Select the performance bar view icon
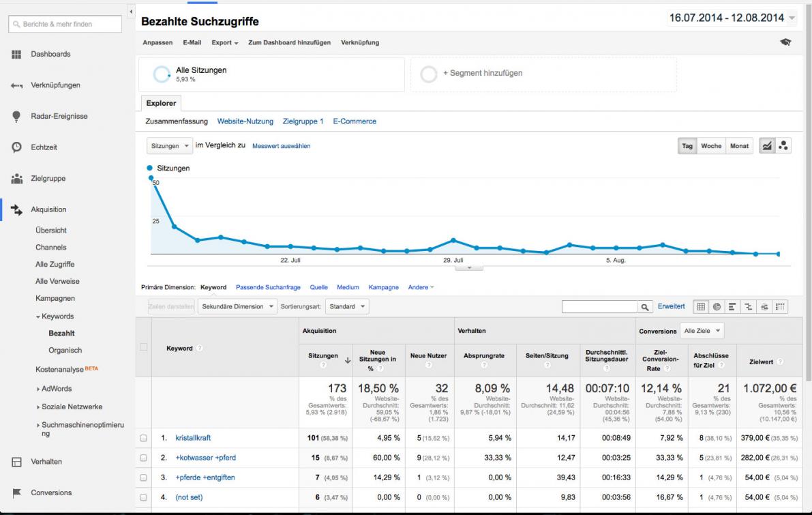Image resolution: width=812 pixels, height=515 pixels. tap(732, 307)
